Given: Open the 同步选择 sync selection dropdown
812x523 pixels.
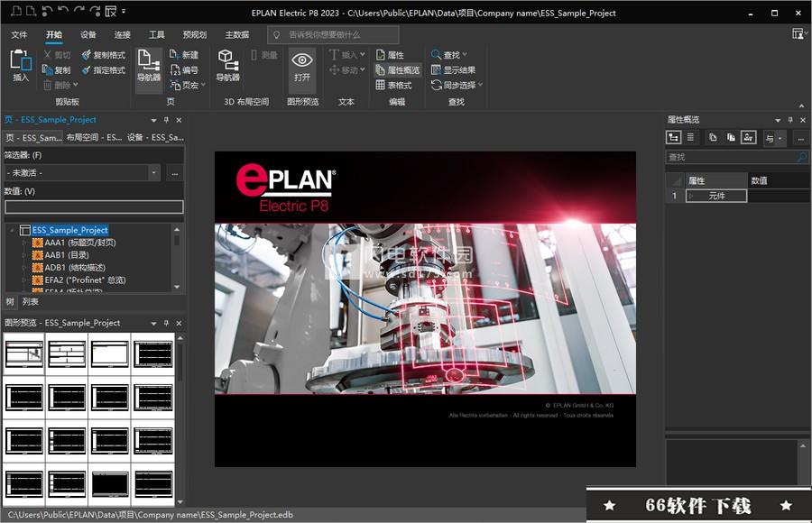Looking at the screenshot, I should click(x=480, y=85).
